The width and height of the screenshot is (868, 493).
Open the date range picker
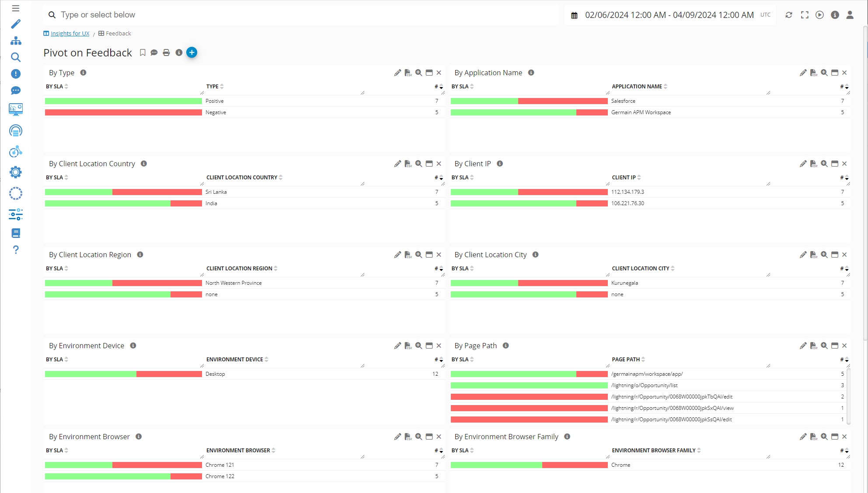[x=669, y=15]
